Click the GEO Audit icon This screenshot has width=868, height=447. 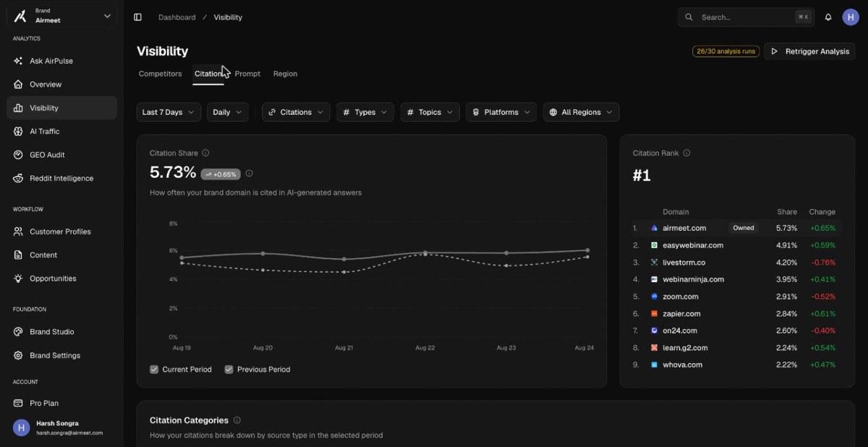tap(19, 155)
